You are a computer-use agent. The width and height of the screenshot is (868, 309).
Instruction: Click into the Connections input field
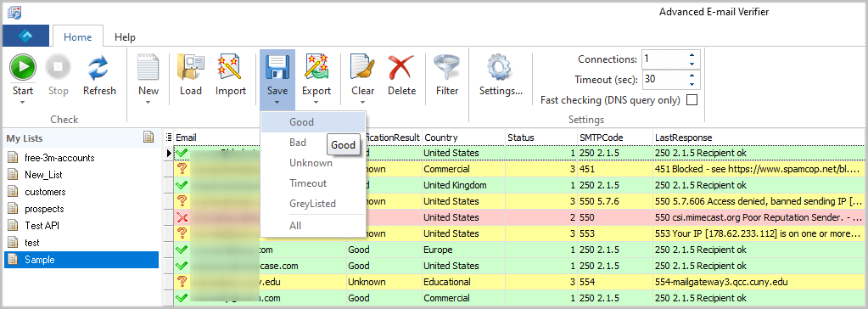point(664,59)
